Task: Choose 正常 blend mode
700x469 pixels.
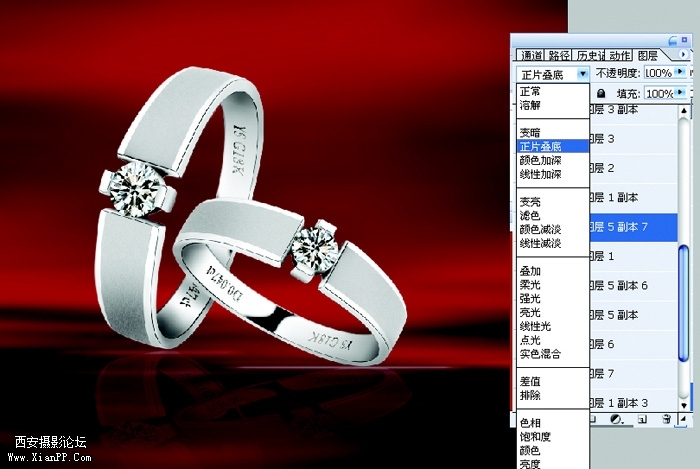Action: coord(553,91)
